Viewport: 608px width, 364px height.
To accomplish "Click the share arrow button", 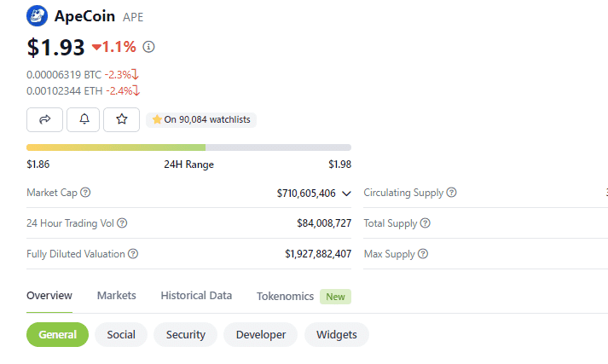I will pos(44,119).
